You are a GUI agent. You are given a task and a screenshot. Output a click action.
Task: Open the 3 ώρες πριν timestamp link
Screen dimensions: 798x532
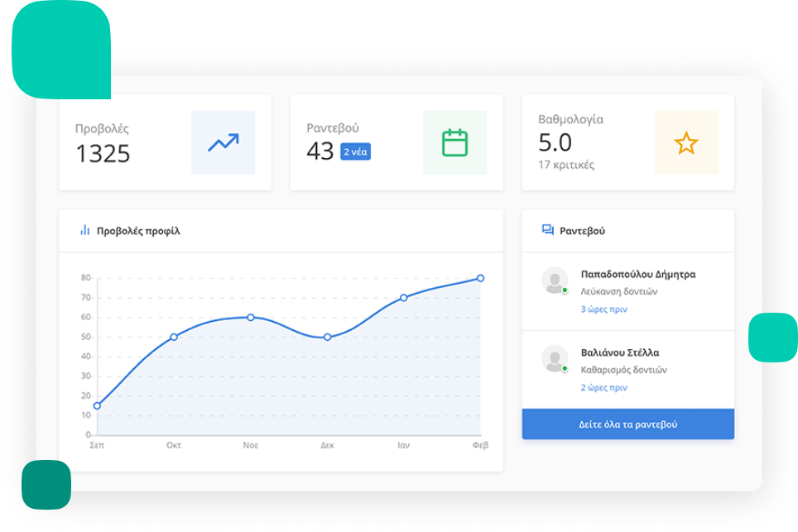[604, 309]
